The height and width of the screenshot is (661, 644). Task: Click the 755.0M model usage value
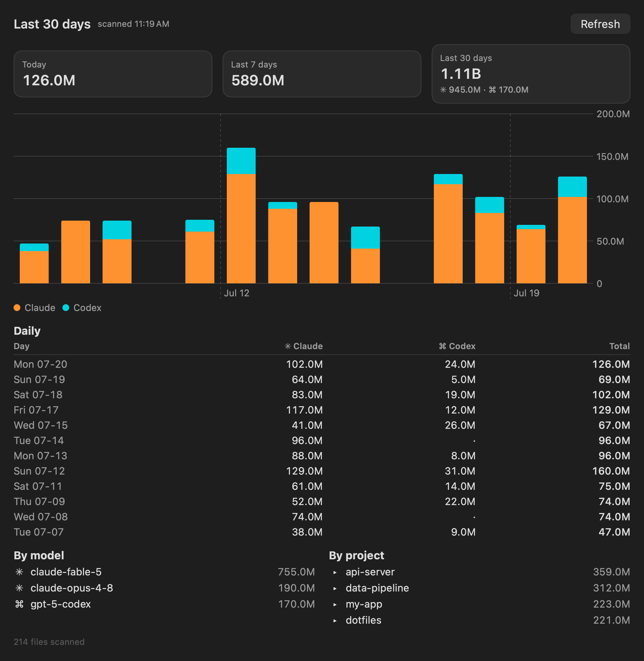click(x=296, y=572)
